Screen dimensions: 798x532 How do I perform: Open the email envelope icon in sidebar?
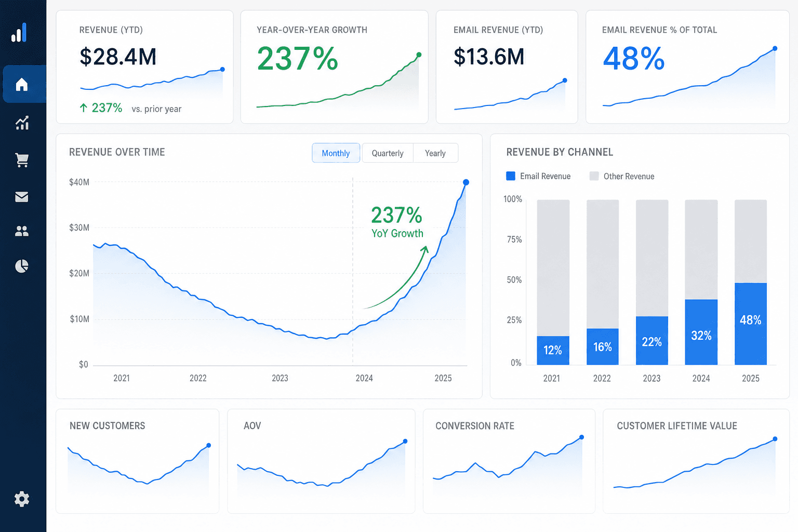[22, 197]
